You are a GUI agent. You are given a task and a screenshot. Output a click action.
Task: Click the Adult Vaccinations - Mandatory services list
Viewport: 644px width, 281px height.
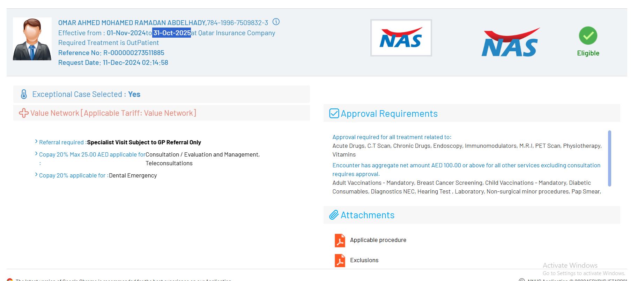point(467,187)
